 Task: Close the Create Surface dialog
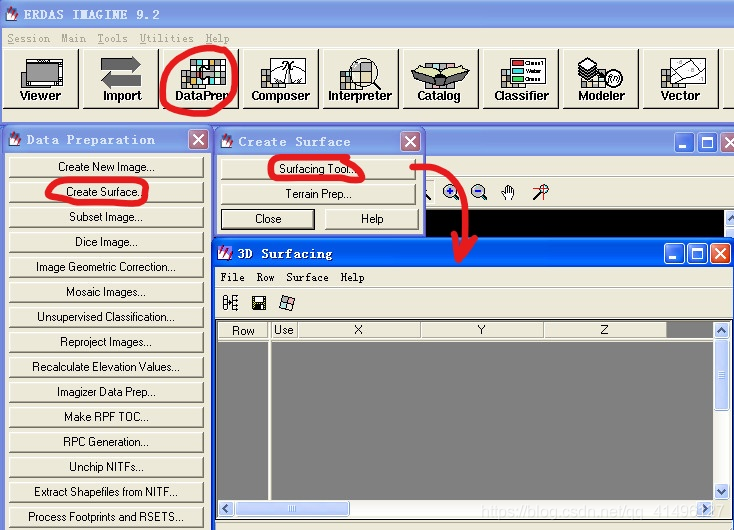coord(411,141)
